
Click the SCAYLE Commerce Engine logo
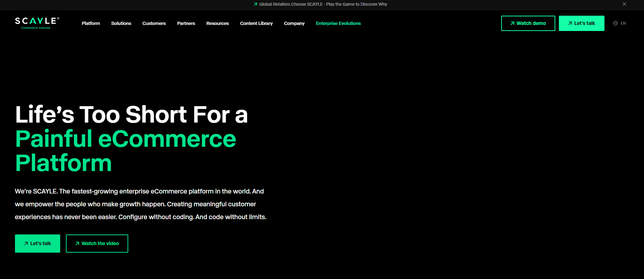(37, 23)
